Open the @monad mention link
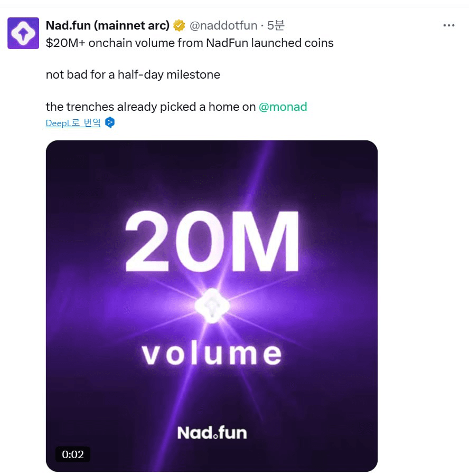The image size is (469, 476). point(283,107)
